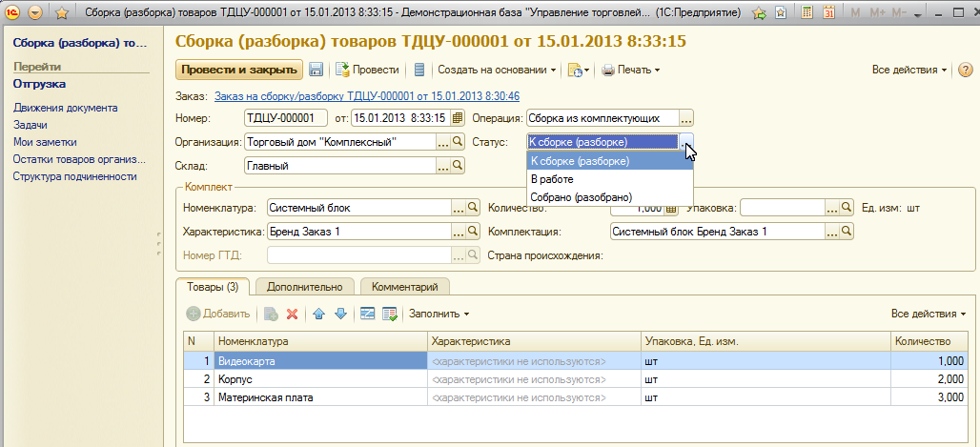Open the 'Комментарий' tab
Image resolution: width=980 pixels, height=447 pixels.
click(x=405, y=286)
